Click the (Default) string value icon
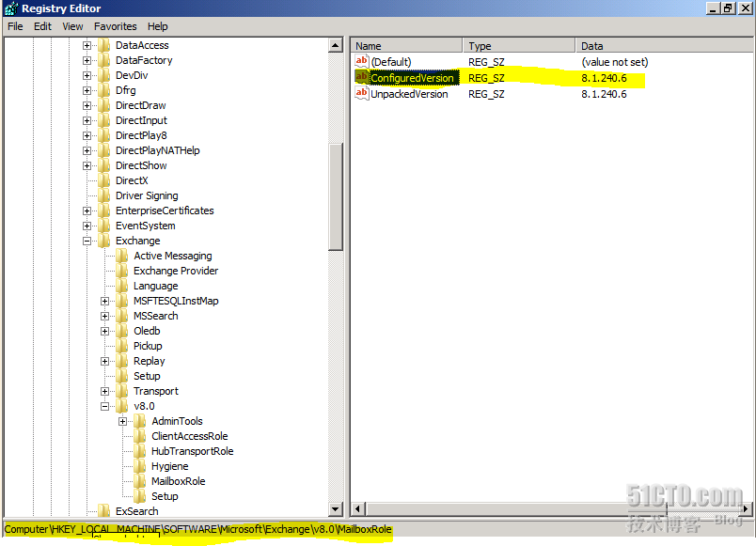756x546 pixels. click(362, 61)
